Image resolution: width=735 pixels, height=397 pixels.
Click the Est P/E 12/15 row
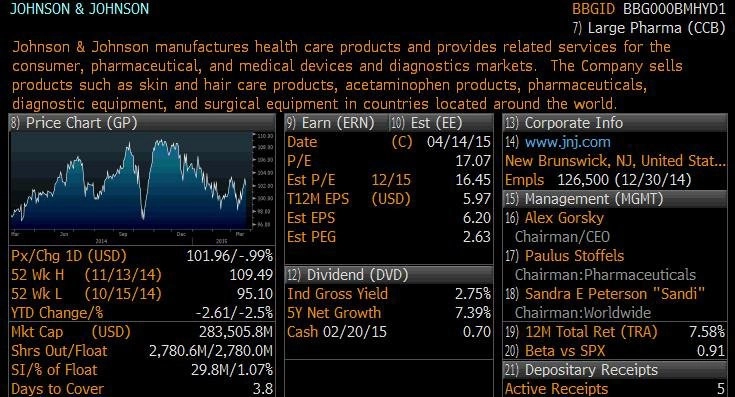tap(389, 180)
